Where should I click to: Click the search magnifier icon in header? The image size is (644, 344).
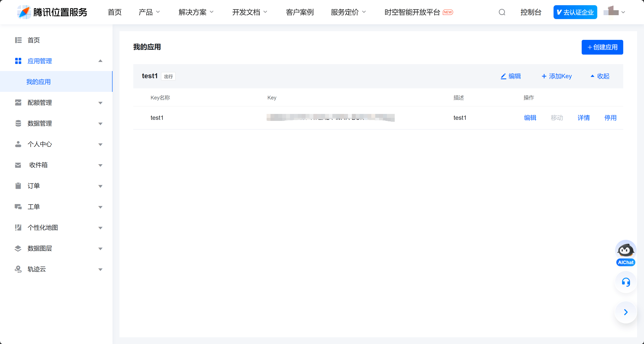(502, 12)
